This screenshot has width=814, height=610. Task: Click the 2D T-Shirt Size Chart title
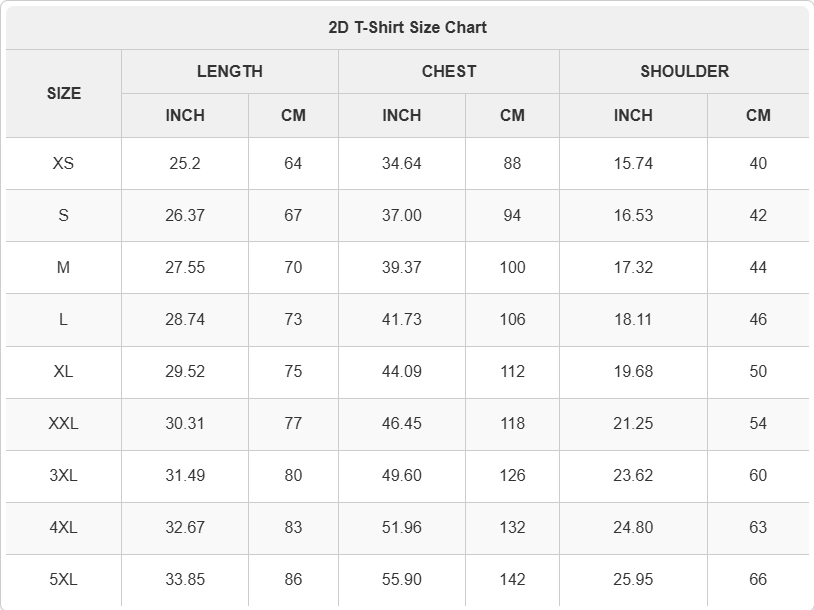coord(408,27)
